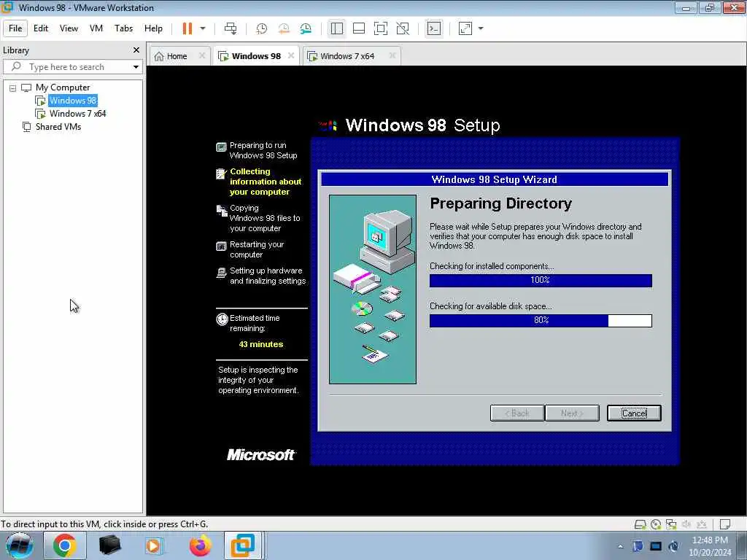Click the VMware Workstation taskbar icon
This screenshot has width=747, height=560.
click(x=243, y=545)
